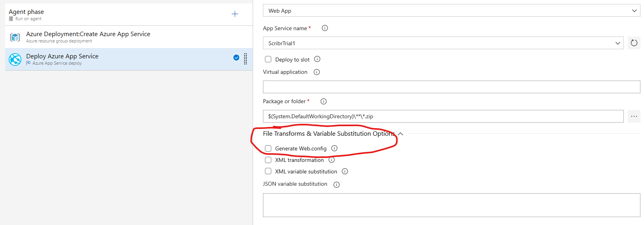Screen dimensions: 644x225
Task: Browse for package with ellipsis button
Action: (634, 116)
